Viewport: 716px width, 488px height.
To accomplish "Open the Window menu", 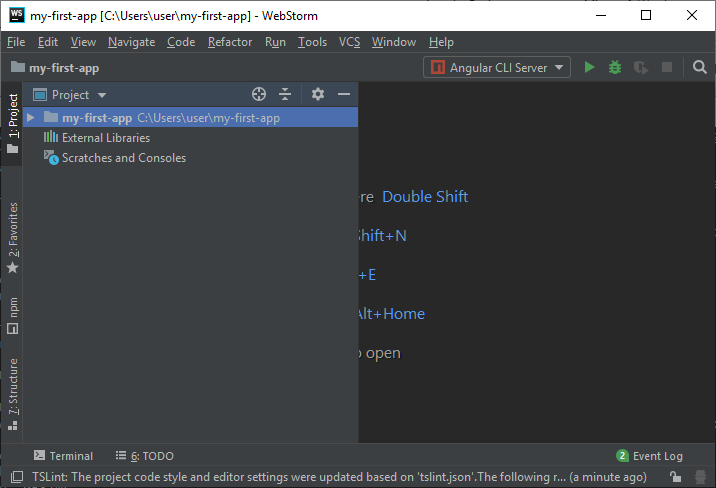I will point(394,42).
